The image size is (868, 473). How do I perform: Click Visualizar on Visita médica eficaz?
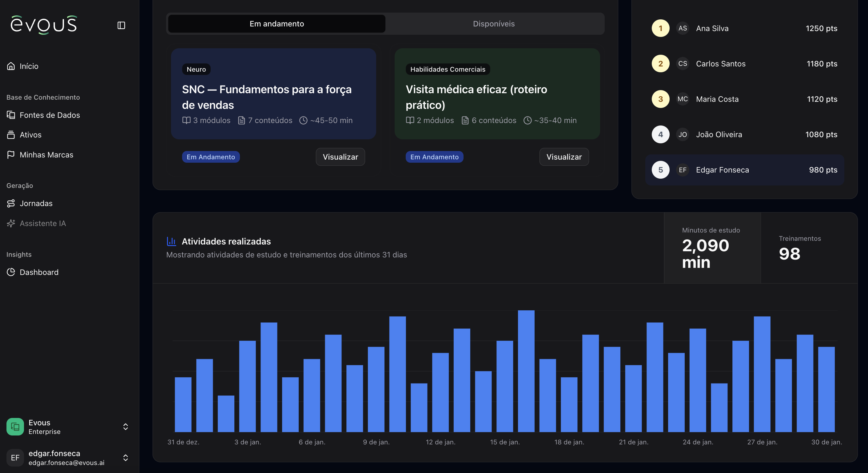(x=564, y=157)
